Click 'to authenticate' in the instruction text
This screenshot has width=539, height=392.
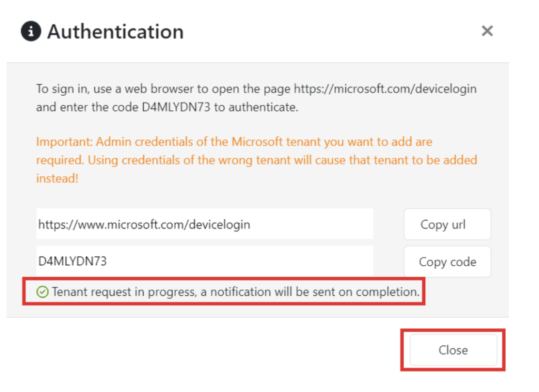click(263, 107)
